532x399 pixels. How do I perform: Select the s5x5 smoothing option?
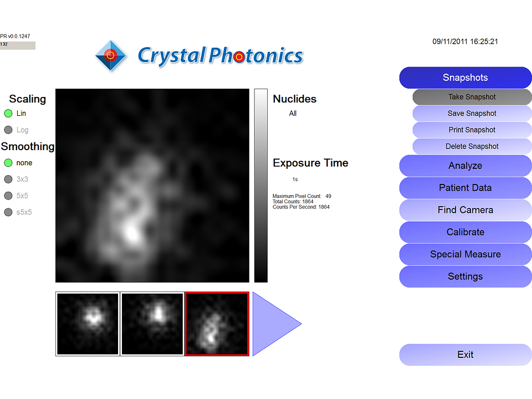8,212
